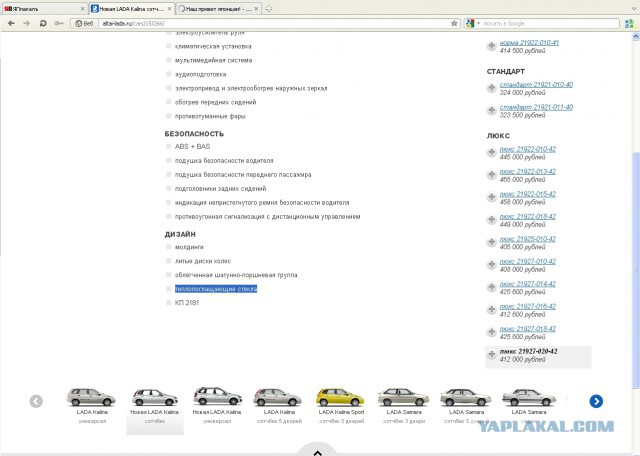Viewport: 640px width, 456px height.
Task: Close the Новая LADA Kalina tab
Action: (x=170, y=9)
